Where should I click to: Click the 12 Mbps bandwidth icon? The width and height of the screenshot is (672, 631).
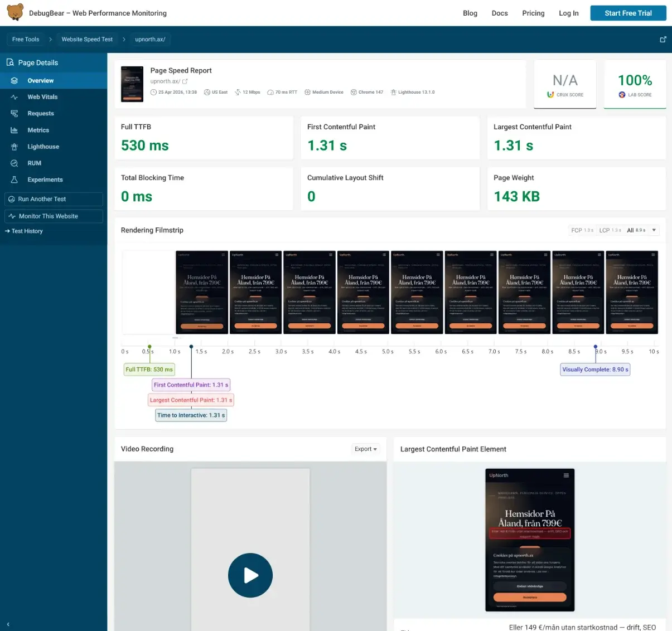[x=238, y=93]
